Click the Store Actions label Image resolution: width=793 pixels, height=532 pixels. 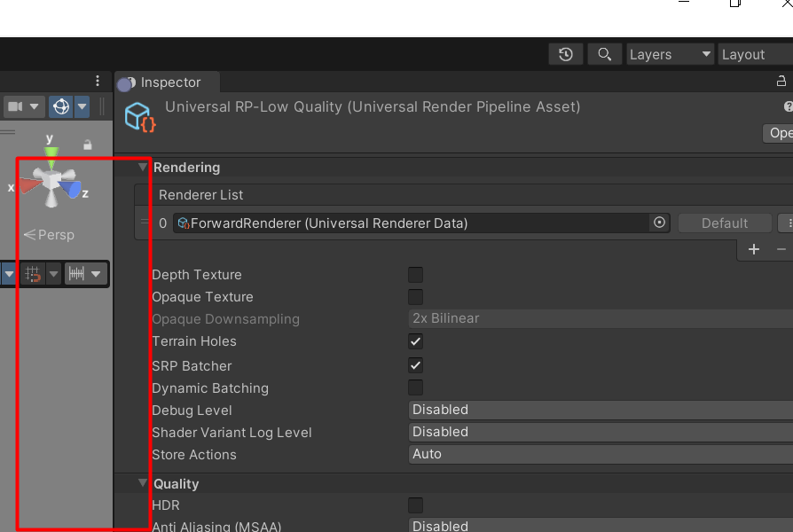point(194,455)
